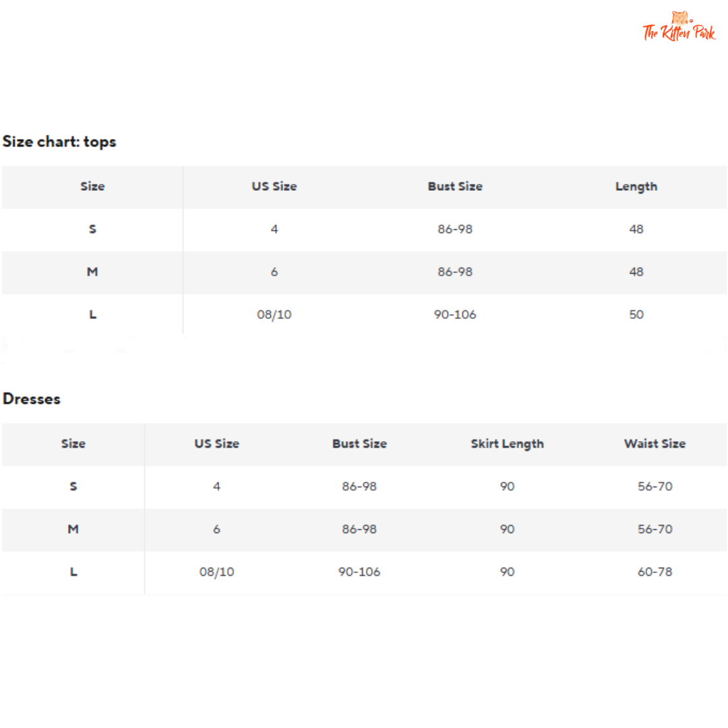Click the M size row label for tops
The image size is (728, 728).
tap(92, 272)
